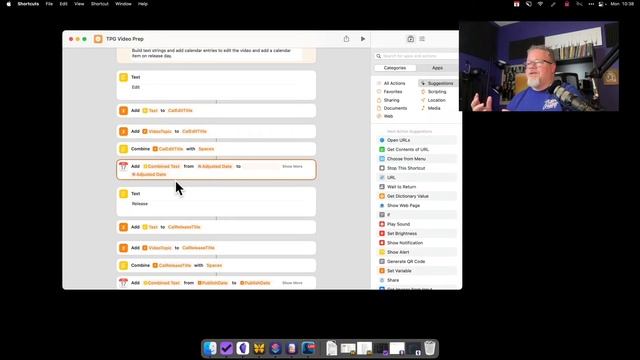Switch to the Apps tab
The height and width of the screenshot is (360, 640).
pos(437,68)
